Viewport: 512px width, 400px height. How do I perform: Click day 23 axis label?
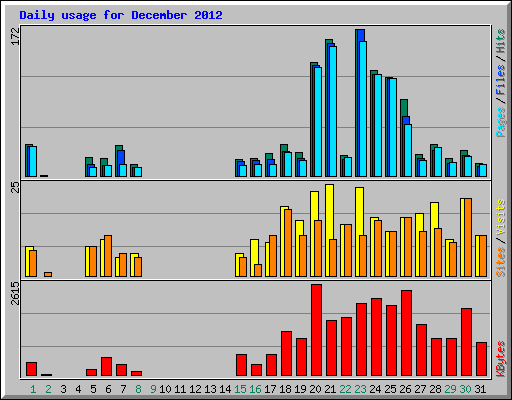(360, 389)
